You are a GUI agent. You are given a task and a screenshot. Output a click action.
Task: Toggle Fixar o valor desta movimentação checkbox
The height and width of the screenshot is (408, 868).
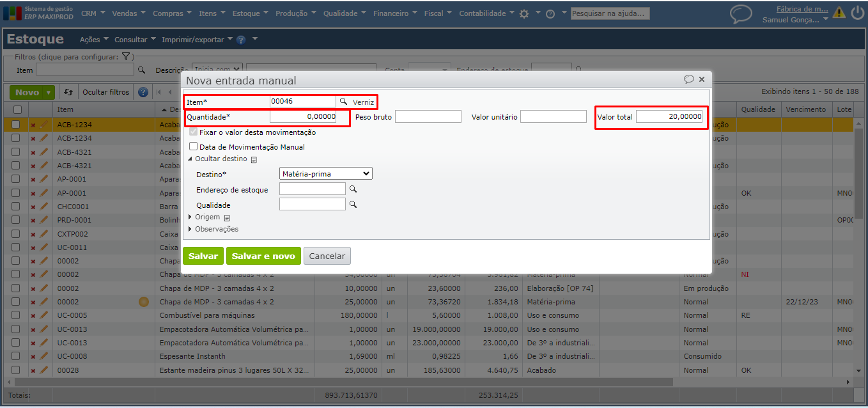coord(193,132)
